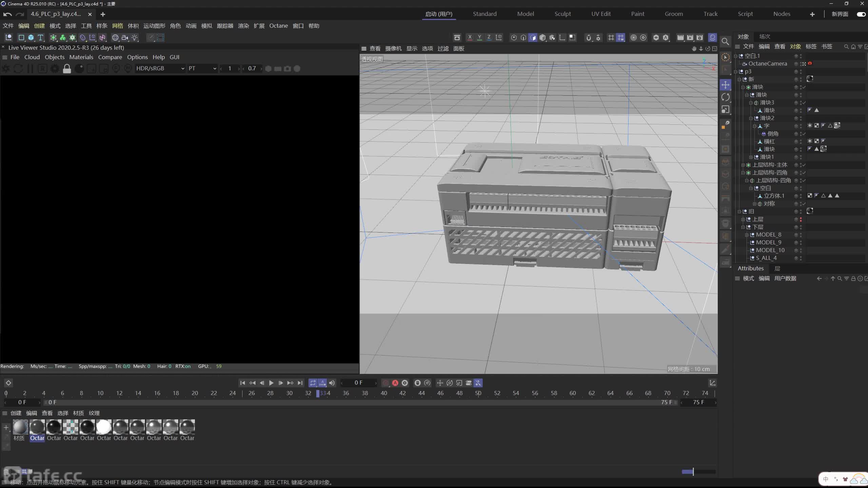The image size is (868, 488).
Task: Open the HDR/sRGB color space dropdown
Action: click(x=160, y=68)
